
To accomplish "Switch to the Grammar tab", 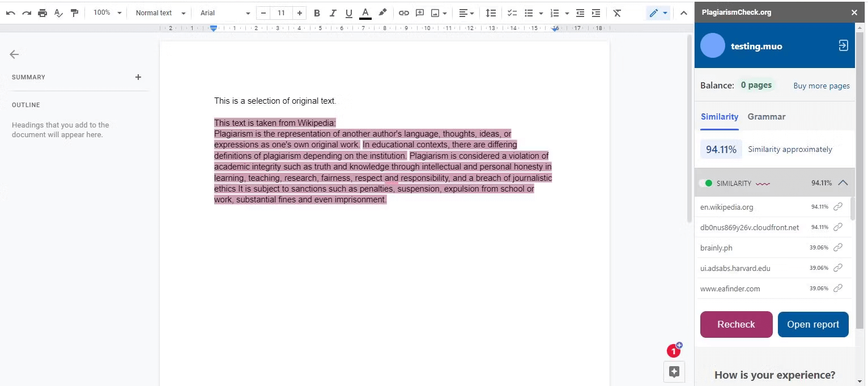I will 766,117.
